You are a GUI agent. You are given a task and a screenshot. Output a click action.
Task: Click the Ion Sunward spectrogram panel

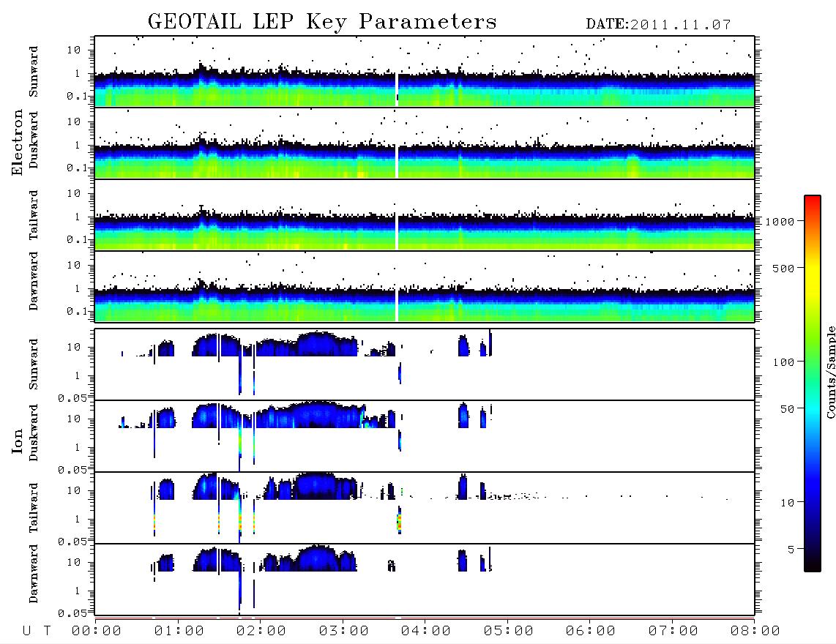tap(425, 364)
